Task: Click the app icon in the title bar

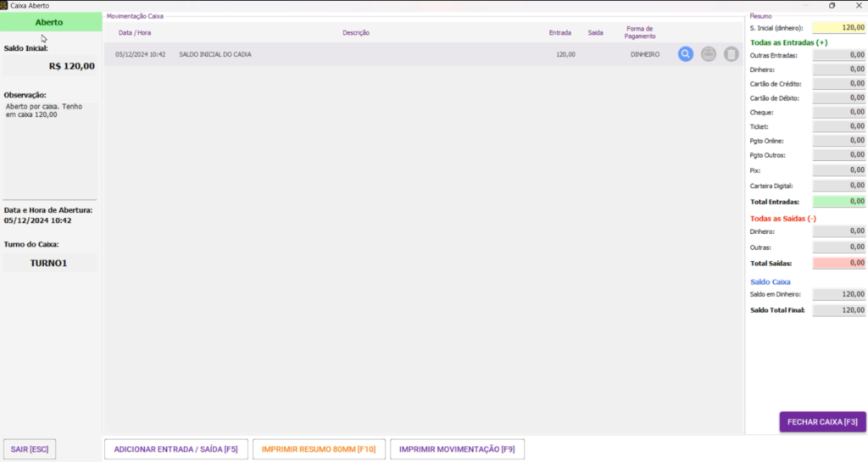Action: [5, 5]
